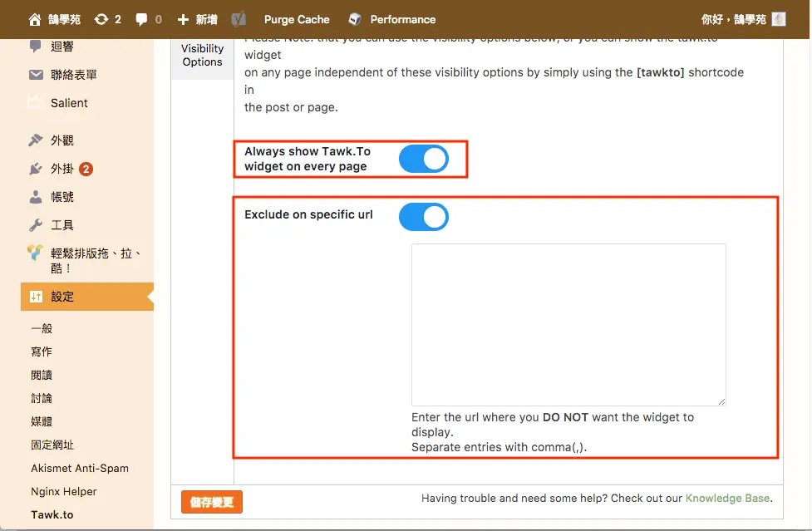Click the home icon in admin bar
Image resolution: width=812 pixels, height=531 pixels.
35,20
